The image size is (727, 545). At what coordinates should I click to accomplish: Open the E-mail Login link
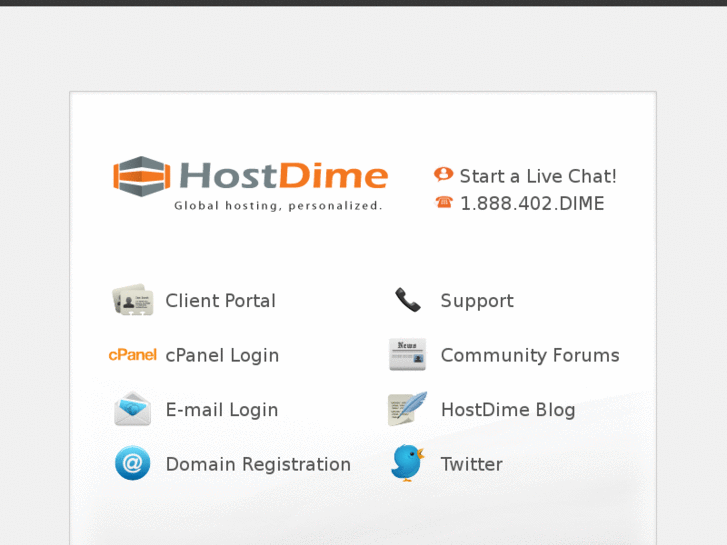click(x=222, y=410)
